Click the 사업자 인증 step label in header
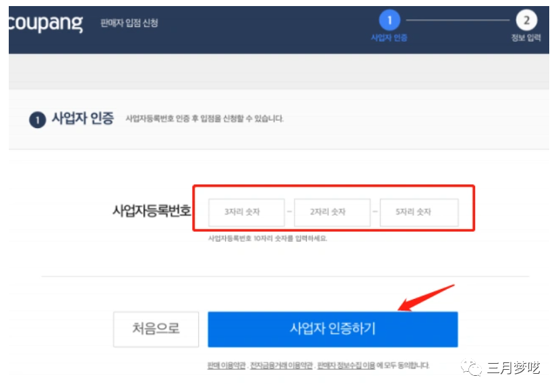The width and height of the screenshot is (558, 392). tap(389, 38)
